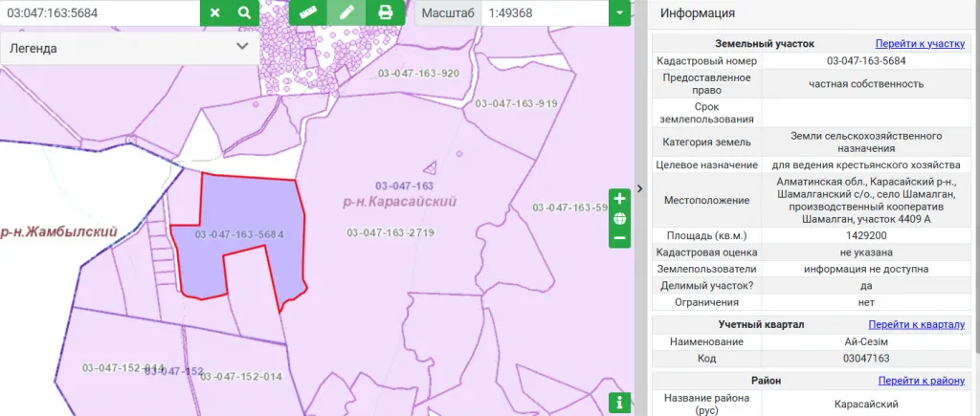Select the ruler measurement tool
980x416 pixels.
click(307, 13)
